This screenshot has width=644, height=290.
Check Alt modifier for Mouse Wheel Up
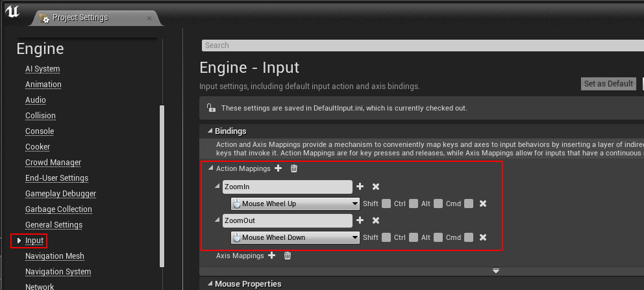pos(438,204)
